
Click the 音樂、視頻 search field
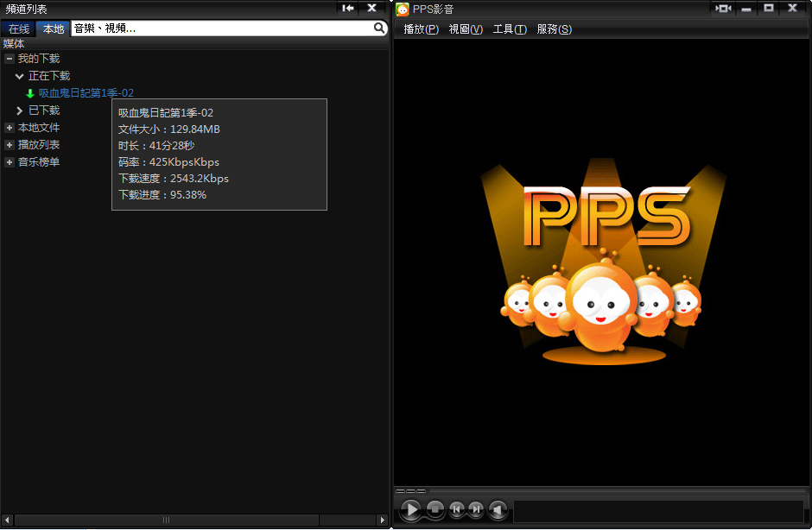coord(222,28)
